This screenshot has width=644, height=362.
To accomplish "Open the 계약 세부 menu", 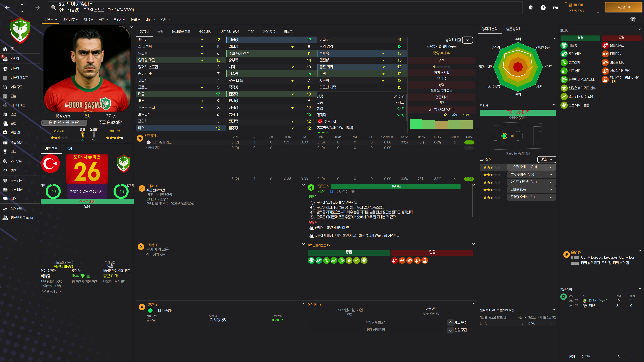I will [x=70, y=19].
